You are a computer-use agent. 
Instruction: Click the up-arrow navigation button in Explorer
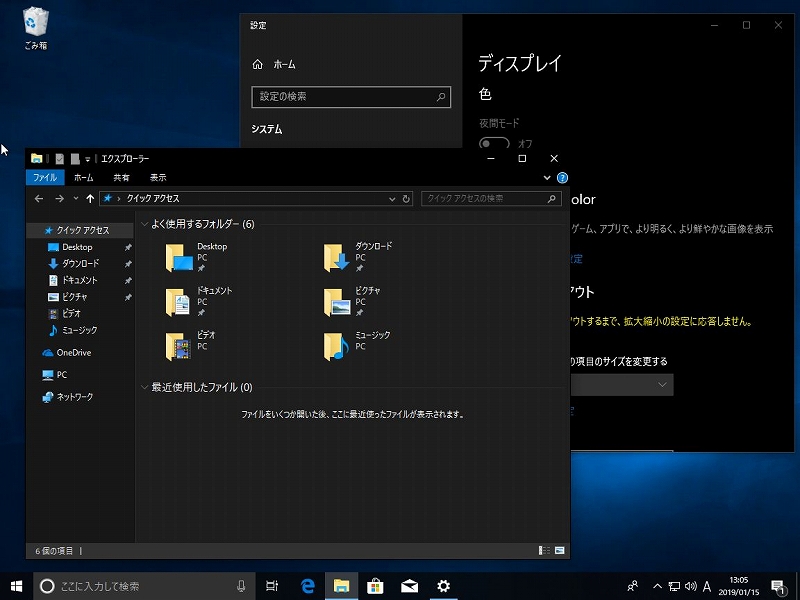point(90,199)
